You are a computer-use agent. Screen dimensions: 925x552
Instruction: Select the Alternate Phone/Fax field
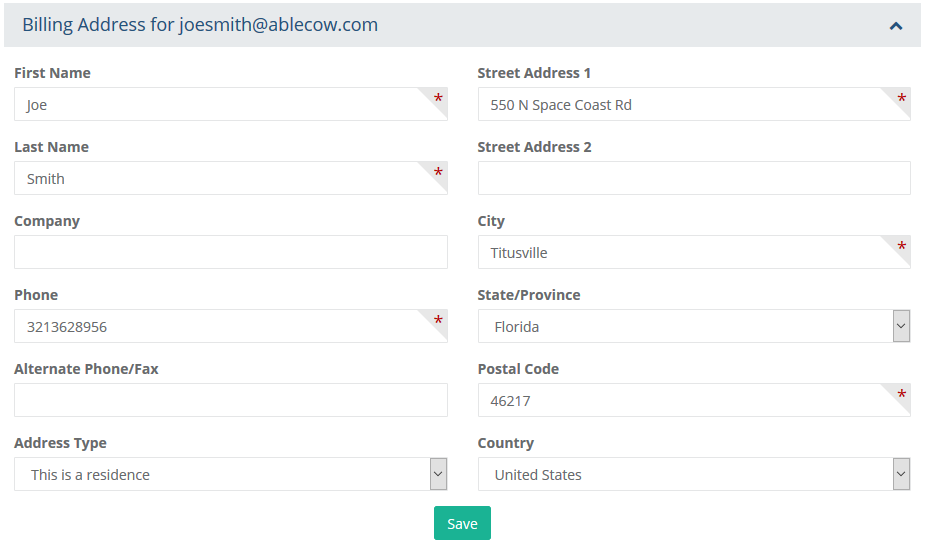pyautogui.click(x=230, y=401)
